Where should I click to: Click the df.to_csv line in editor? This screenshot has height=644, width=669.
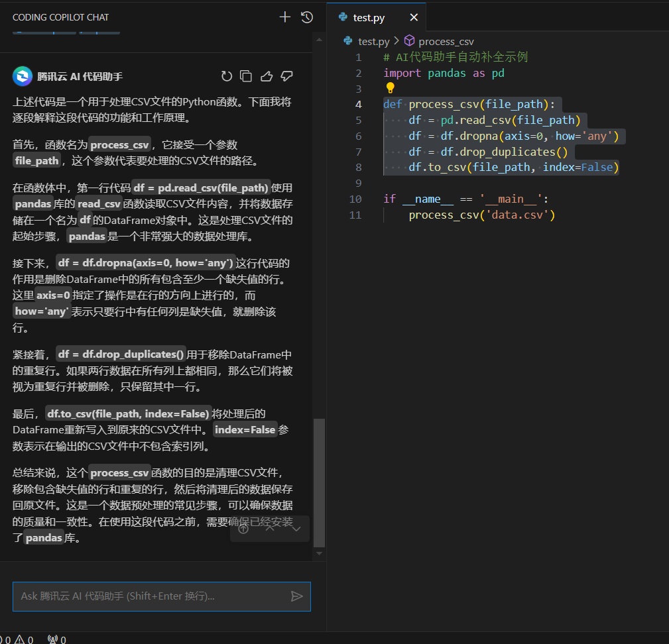pyautogui.click(x=514, y=167)
